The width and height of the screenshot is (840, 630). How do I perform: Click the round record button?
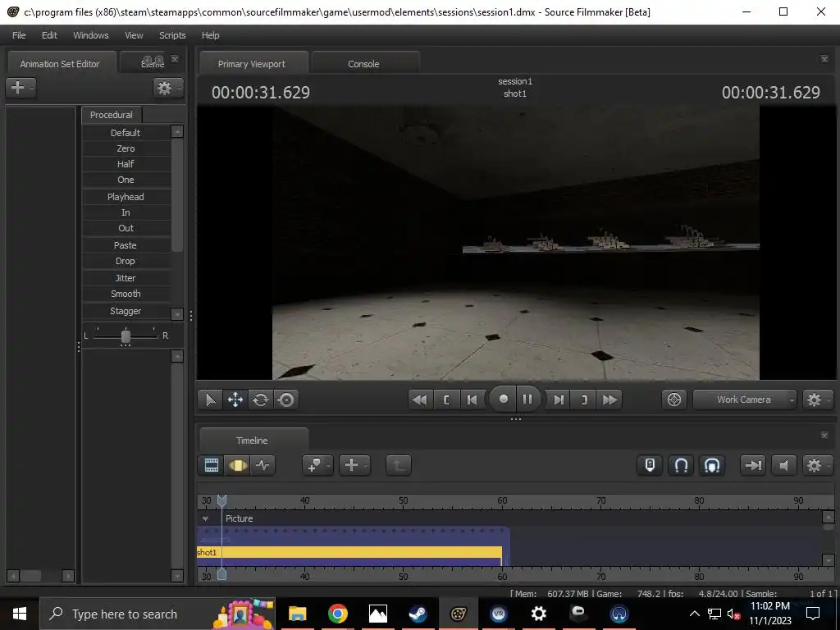(503, 399)
